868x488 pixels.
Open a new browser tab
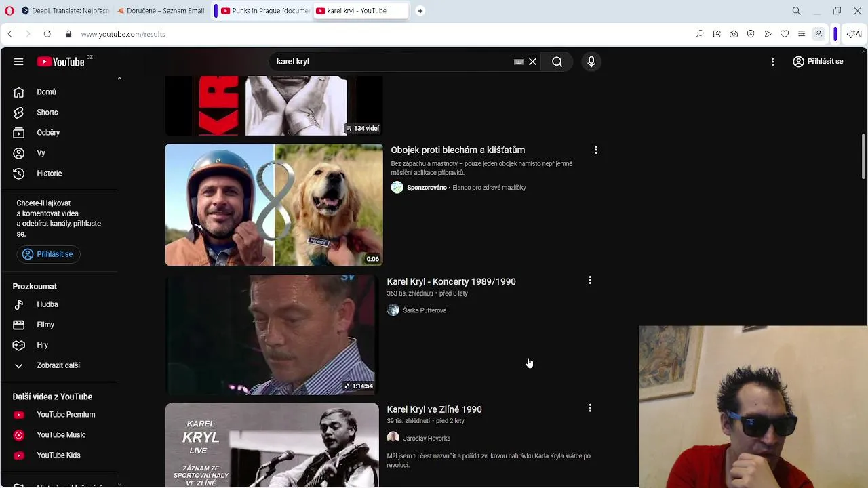pyautogui.click(x=420, y=11)
